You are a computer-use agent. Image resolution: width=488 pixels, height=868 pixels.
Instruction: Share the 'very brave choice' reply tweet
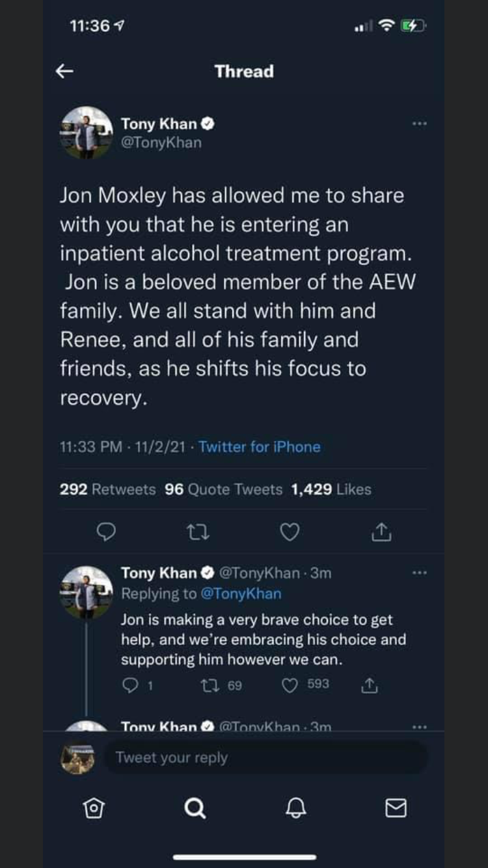[369, 685]
